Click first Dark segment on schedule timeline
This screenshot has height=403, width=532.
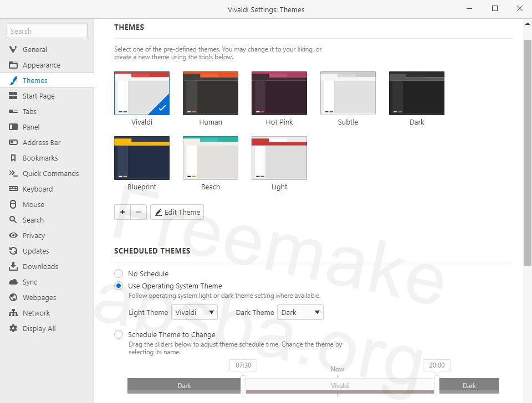[x=184, y=386]
